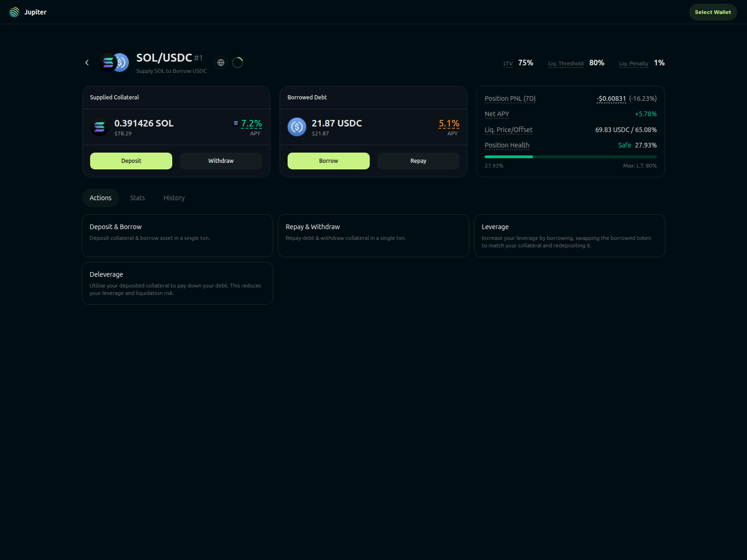This screenshot has width=747, height=560.
Task: Click the stacked-rates icon beside 7.2% APY
Action: (235, 122)
